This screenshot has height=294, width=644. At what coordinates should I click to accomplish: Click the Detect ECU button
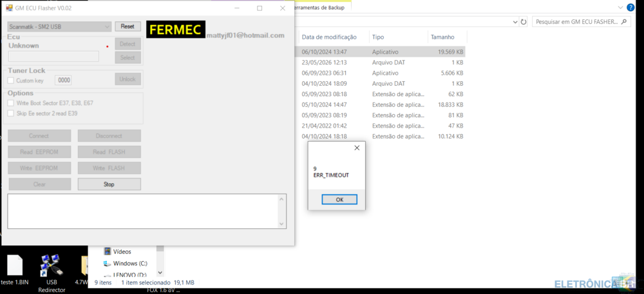pyautogui.click(x=128, y=44)
